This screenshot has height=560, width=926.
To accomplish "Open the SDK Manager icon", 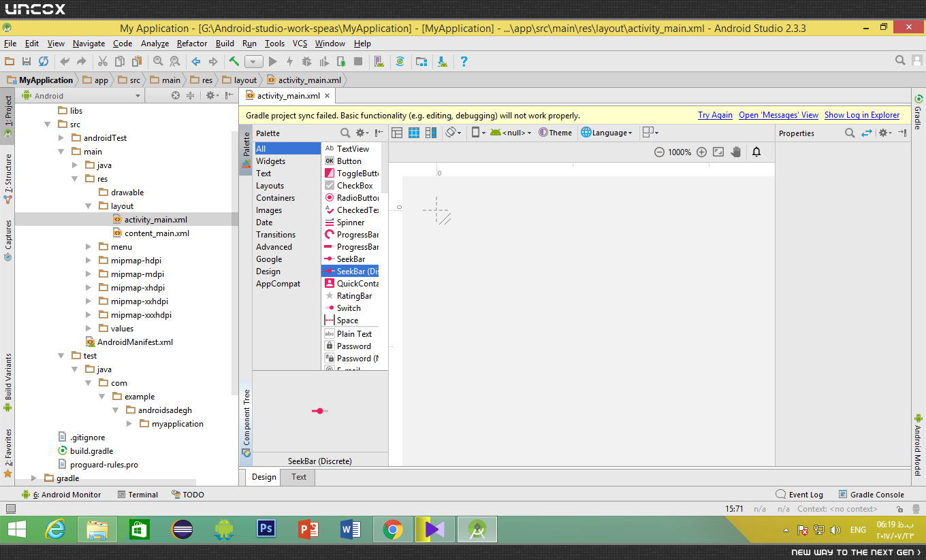I will coord(443,61).
